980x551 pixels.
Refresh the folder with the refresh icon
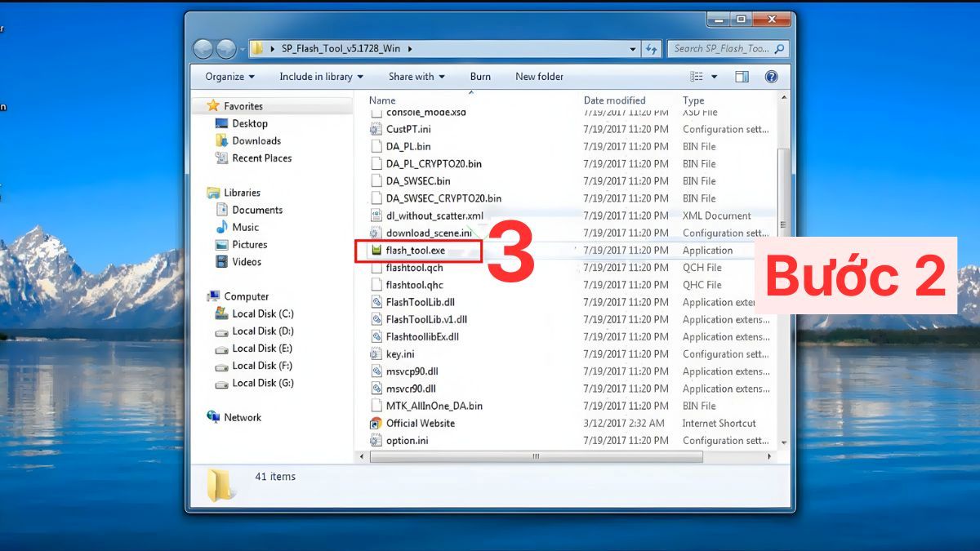pos(652,49)
